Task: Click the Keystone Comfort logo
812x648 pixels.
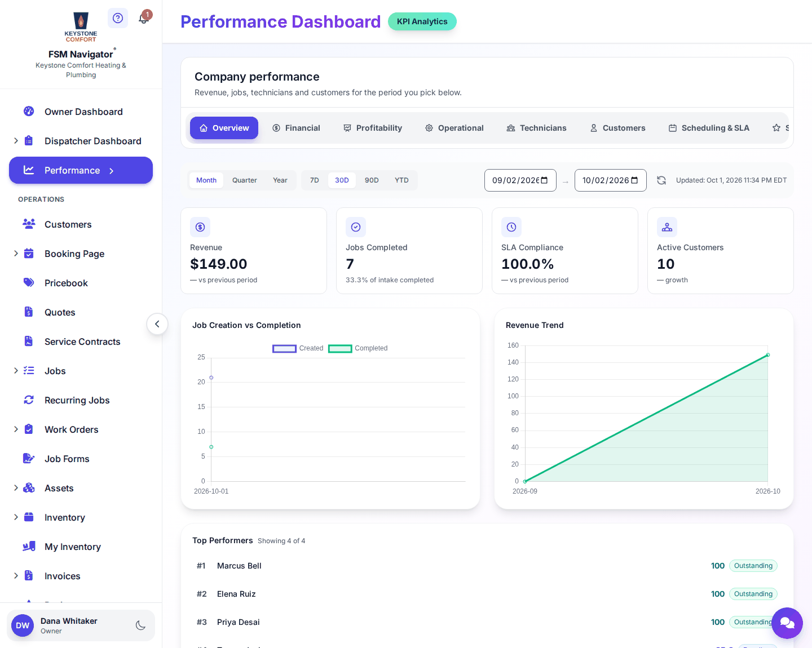Action: (81, 27)
